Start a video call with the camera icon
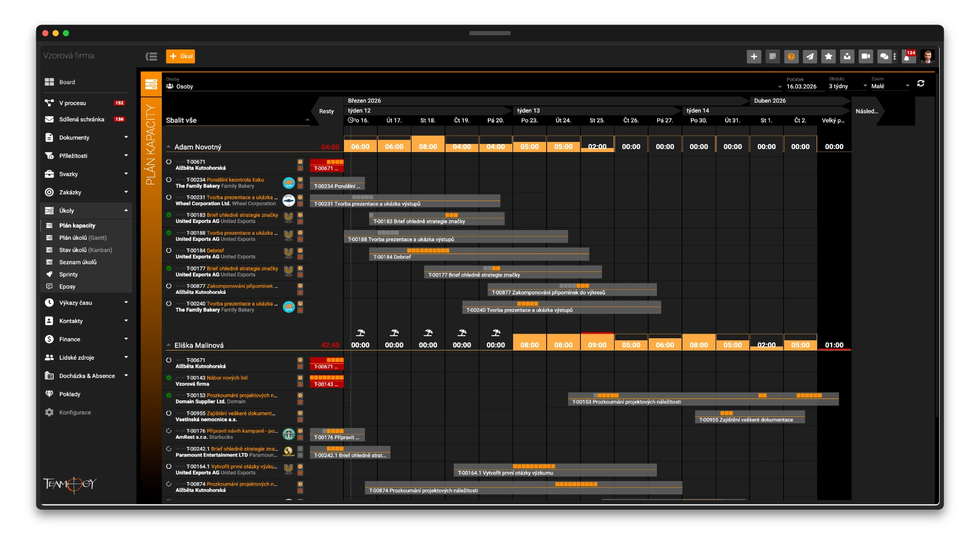Screen dimensions: 980x551 866,57
